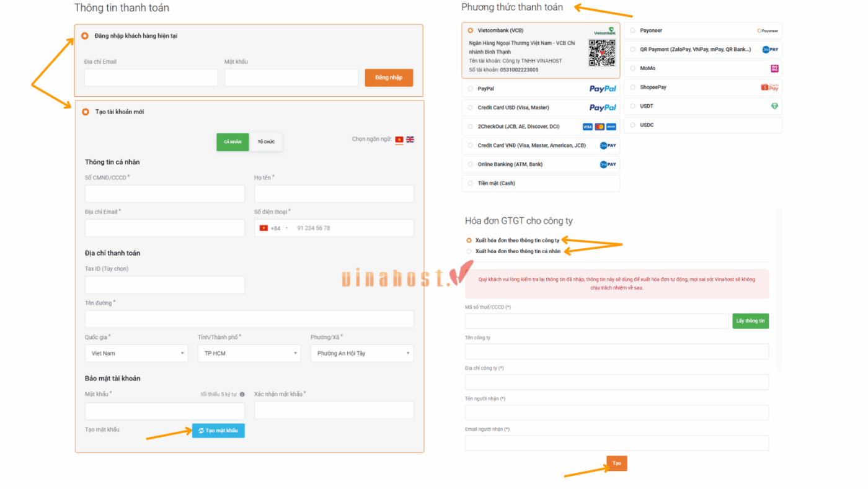Click the Vietcombank QR code image

coord(601,53)
